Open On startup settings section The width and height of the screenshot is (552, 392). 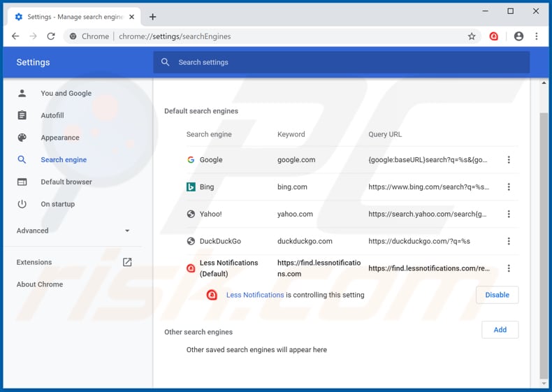57,204
